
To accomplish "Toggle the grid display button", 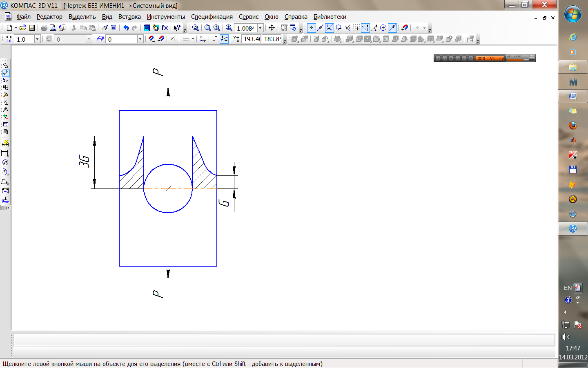I will 186,39.
